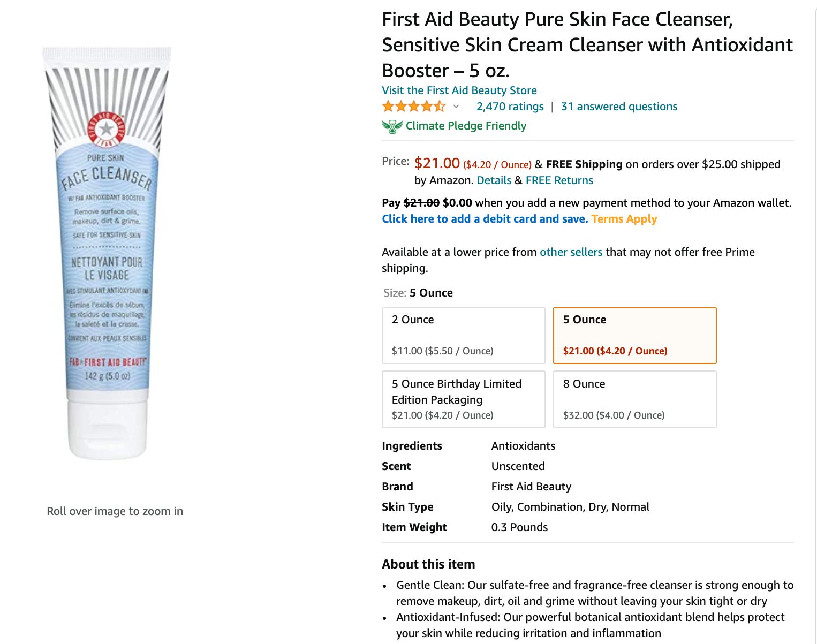817x644 pixels.
Task: Click the shipping Details link
Action: point(494,180)
